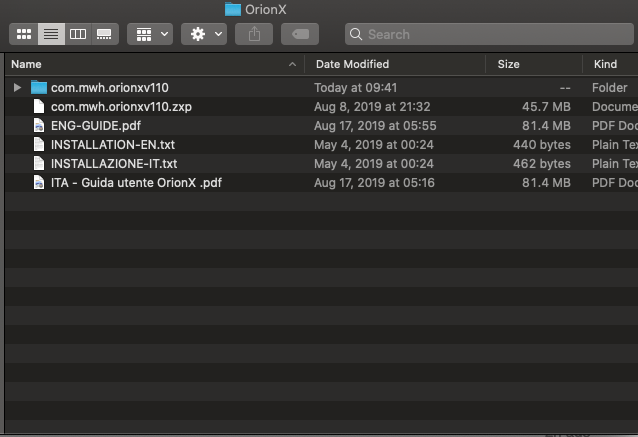
Task: Switch to gallery view
Action: coord(105,34)
